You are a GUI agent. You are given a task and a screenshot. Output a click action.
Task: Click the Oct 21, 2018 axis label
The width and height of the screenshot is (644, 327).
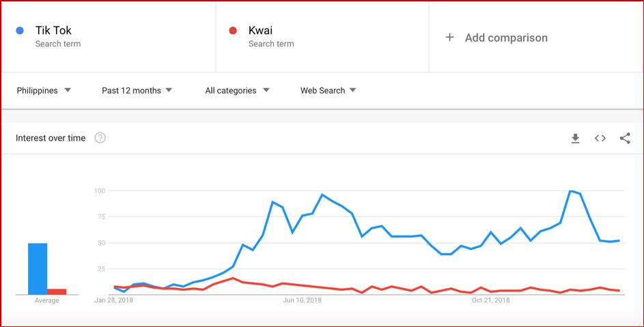coord(491,300)
